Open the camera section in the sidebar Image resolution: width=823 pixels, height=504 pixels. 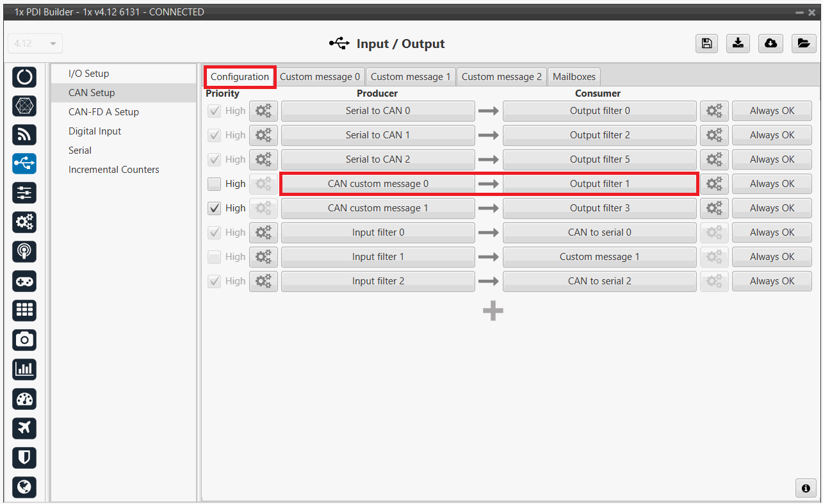(24, 340)
